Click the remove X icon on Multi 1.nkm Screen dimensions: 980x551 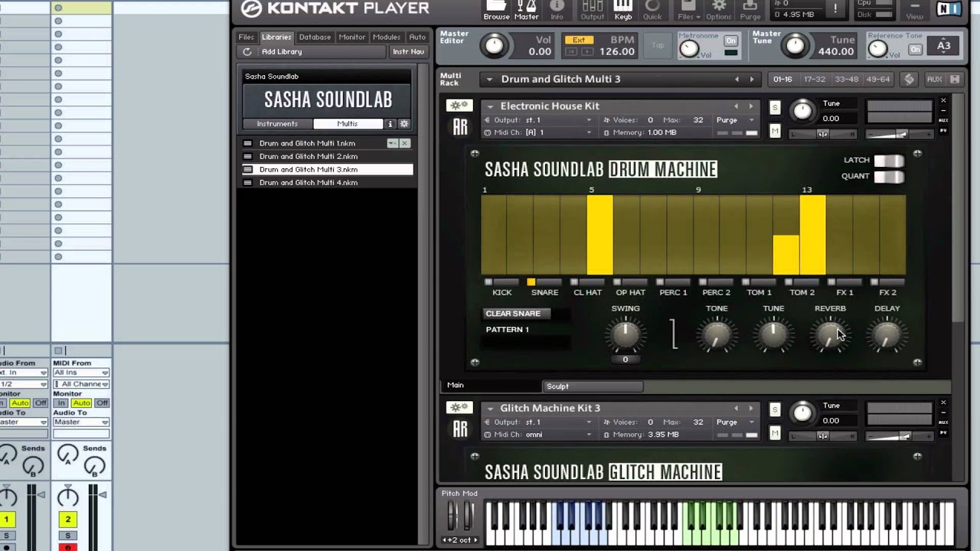point(405,143)
